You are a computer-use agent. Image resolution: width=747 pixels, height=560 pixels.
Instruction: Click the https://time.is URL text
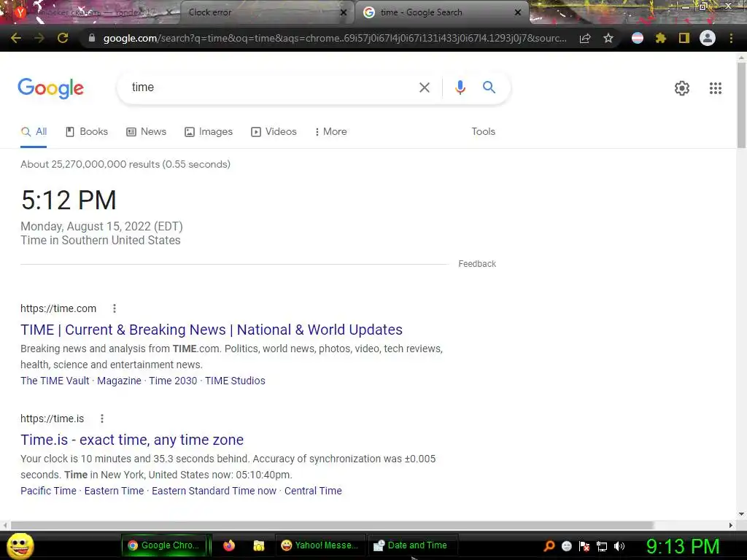tap(52, 419)
